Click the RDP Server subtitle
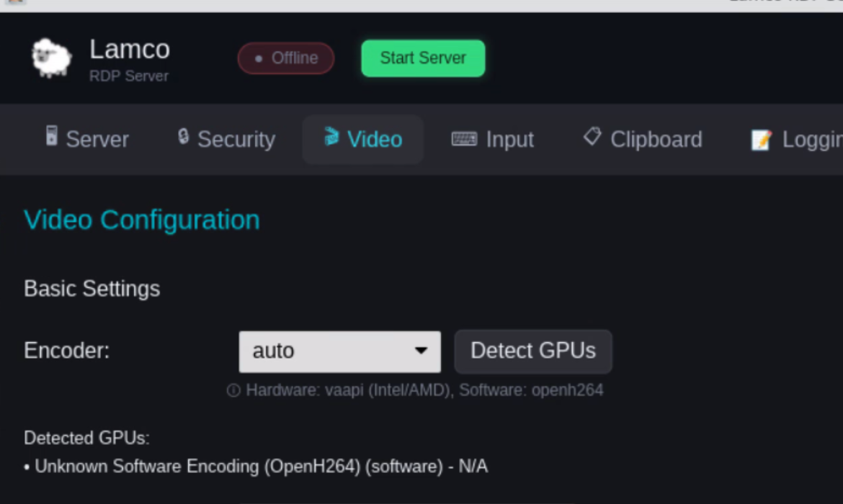Screen dimensions: 843x504 point(128,76)
